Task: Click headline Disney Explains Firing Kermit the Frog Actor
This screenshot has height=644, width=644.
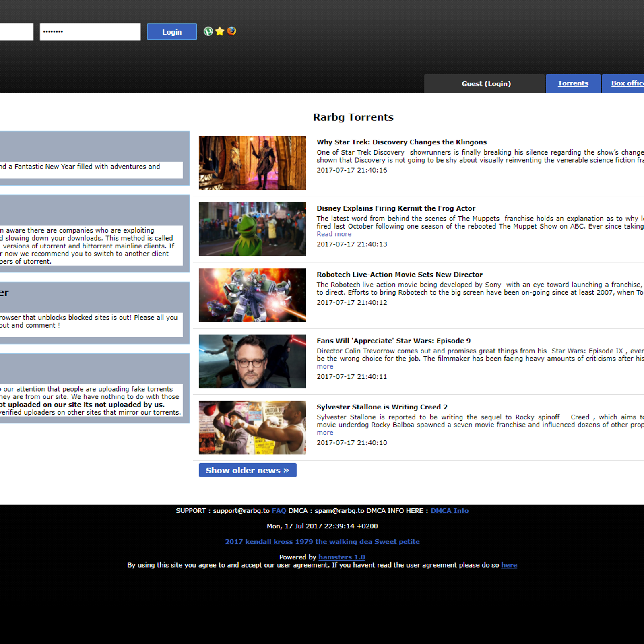Action: tap(396, 208)
